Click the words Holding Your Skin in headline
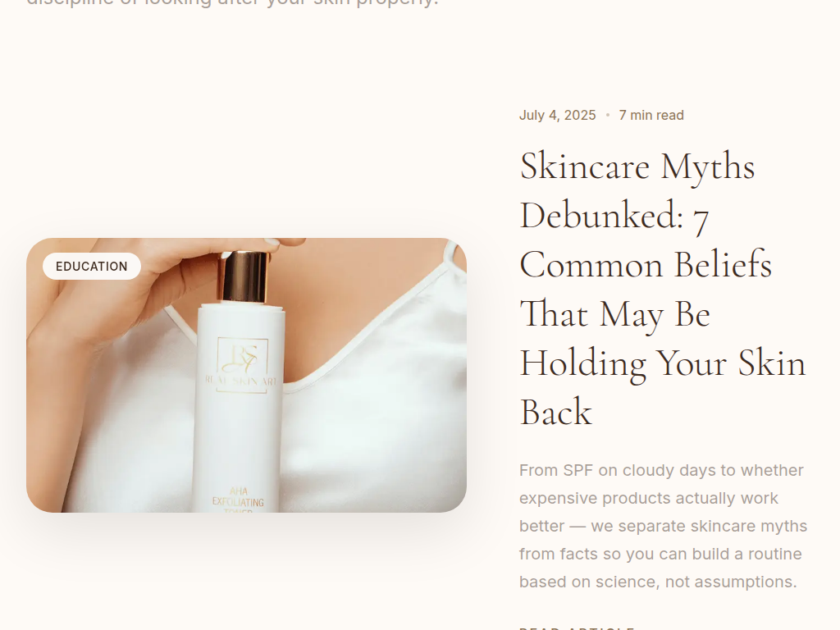This screenshot has height=630, width=840. pyautogui.click(x=663, y=363)
